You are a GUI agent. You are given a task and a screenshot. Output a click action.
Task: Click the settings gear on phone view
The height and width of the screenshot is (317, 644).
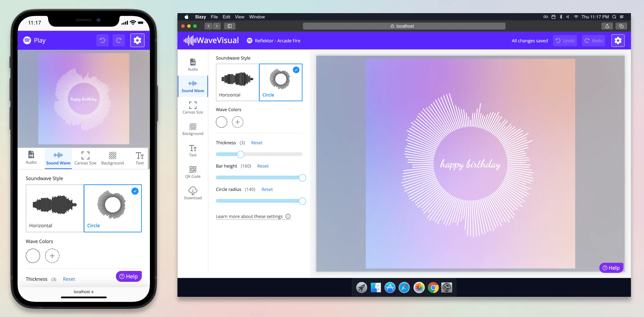pos(137,40)
